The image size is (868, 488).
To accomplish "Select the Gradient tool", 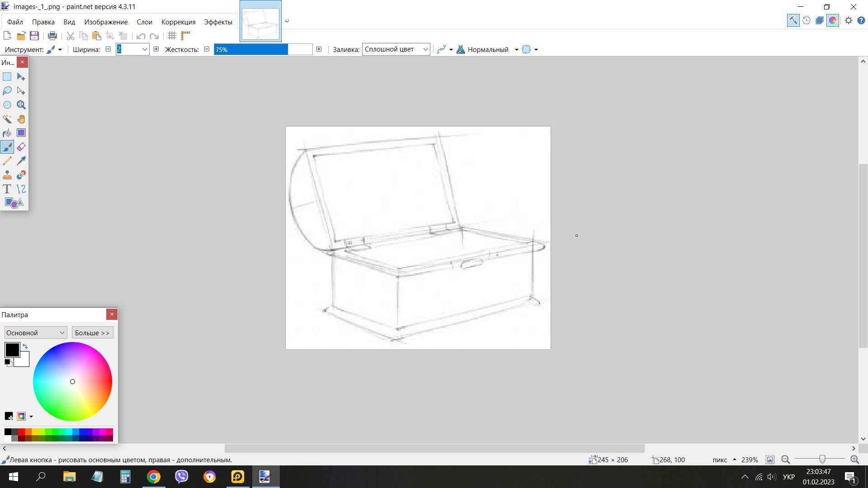I will [21, 133].
